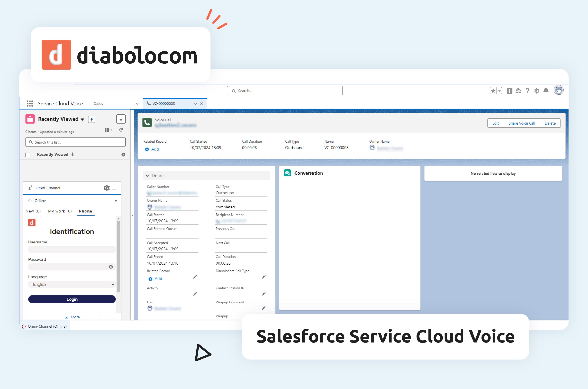Open display-as table view dropdown
Image resolution: width=588 pixels, height=389 pixels.
(x=109, y=130)
